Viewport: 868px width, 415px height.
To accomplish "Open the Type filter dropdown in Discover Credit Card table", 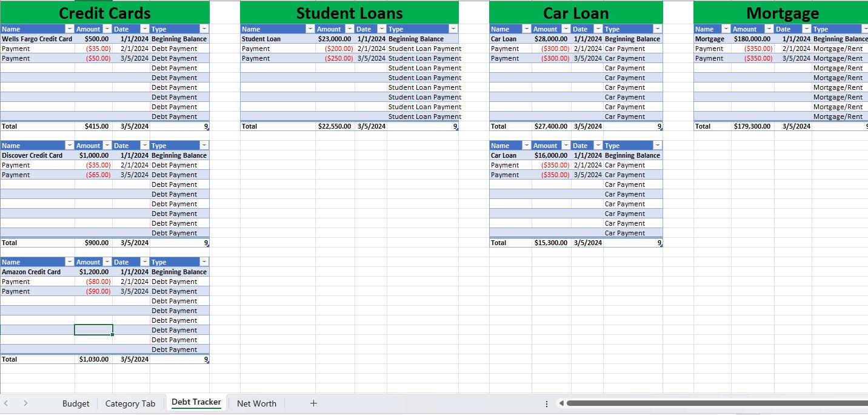I will (x=204, y=145).
